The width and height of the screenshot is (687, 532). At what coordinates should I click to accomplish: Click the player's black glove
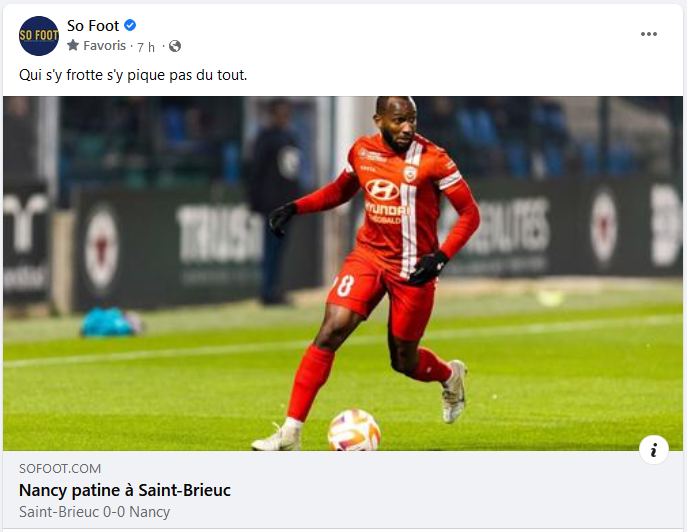click(x=428, y=267)
